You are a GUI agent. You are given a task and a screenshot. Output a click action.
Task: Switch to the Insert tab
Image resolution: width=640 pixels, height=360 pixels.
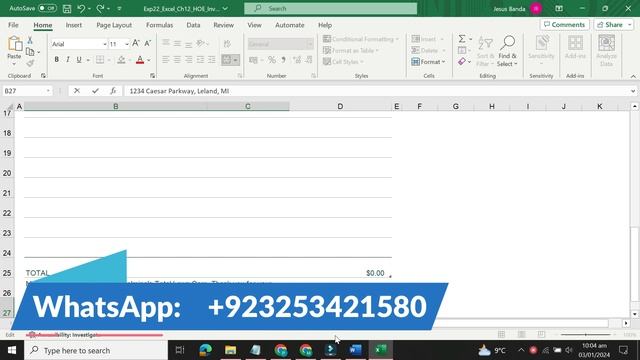click(x=73, y=25)
